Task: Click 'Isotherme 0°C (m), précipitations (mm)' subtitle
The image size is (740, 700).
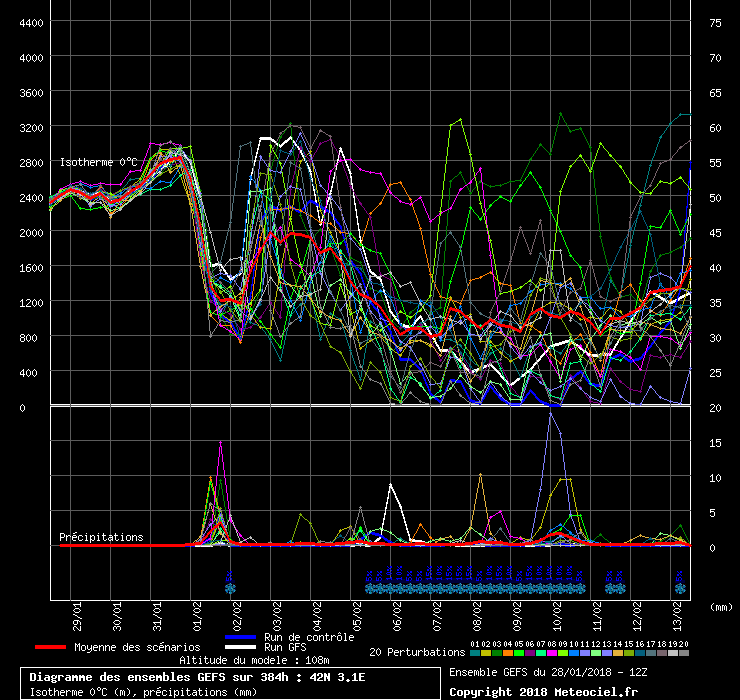Action: (143, 692)
